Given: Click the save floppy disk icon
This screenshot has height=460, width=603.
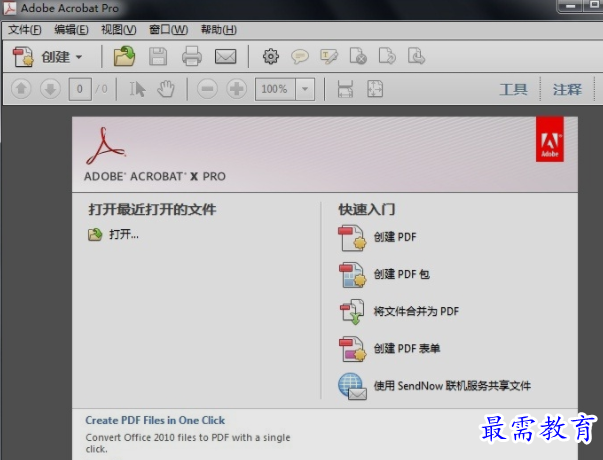Looking at the screenshot, I should pos(158,57).
